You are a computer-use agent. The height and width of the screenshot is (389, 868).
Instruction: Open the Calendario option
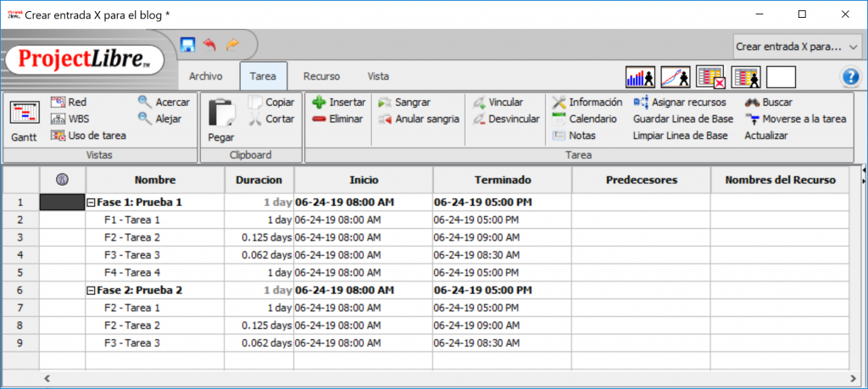pyautogui.click(x=585, y=119)
